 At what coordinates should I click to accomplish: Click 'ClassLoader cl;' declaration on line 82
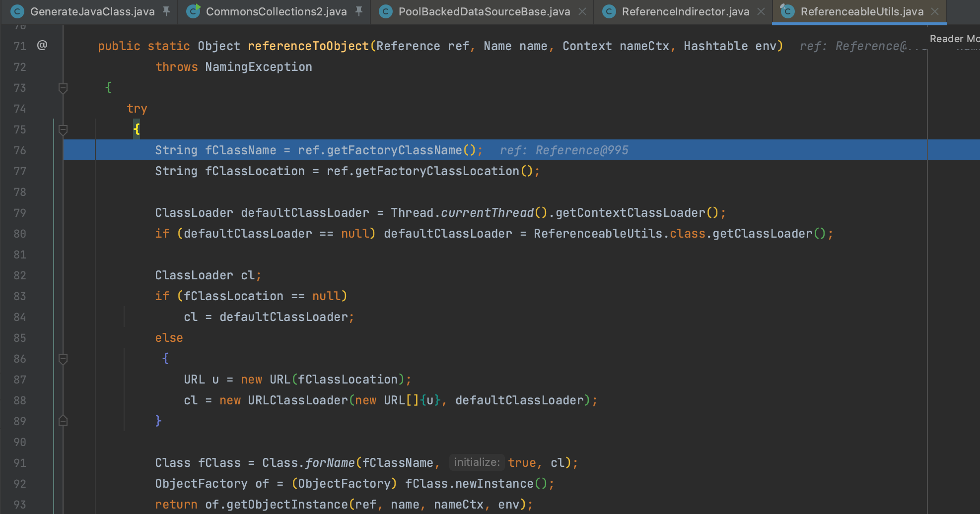(x=208, y=275)
